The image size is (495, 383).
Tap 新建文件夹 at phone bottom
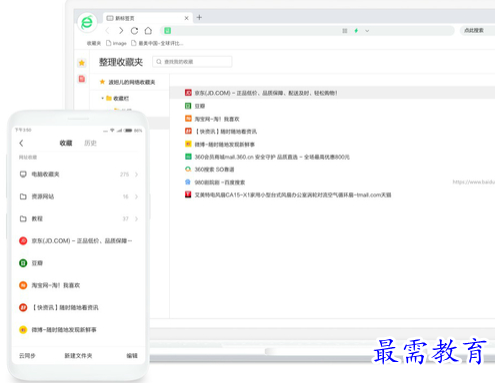[78, 356]
